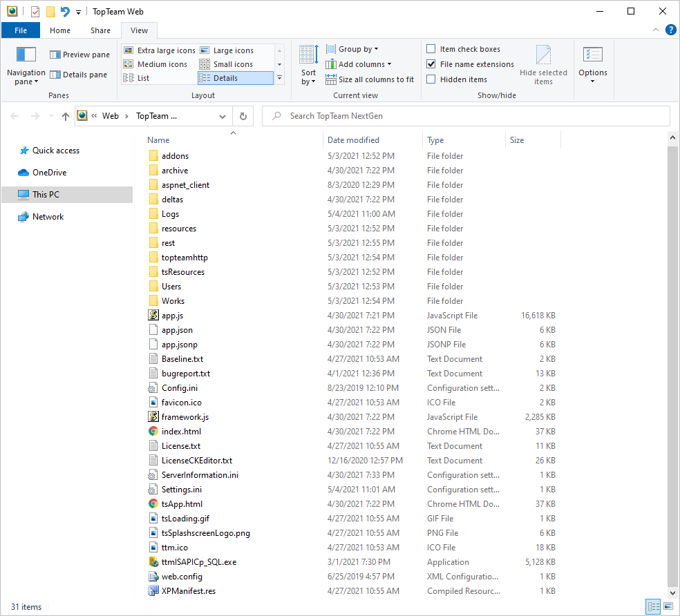The width and height of the screenshot is (680, 616).
Task: Open Customize Quick Access Toolbar dropdown
Action: pos(79,12)
